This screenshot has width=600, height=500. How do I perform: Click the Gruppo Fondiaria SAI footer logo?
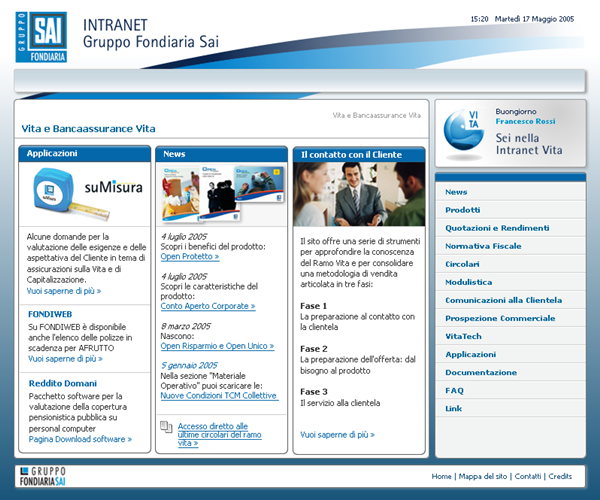42,476
